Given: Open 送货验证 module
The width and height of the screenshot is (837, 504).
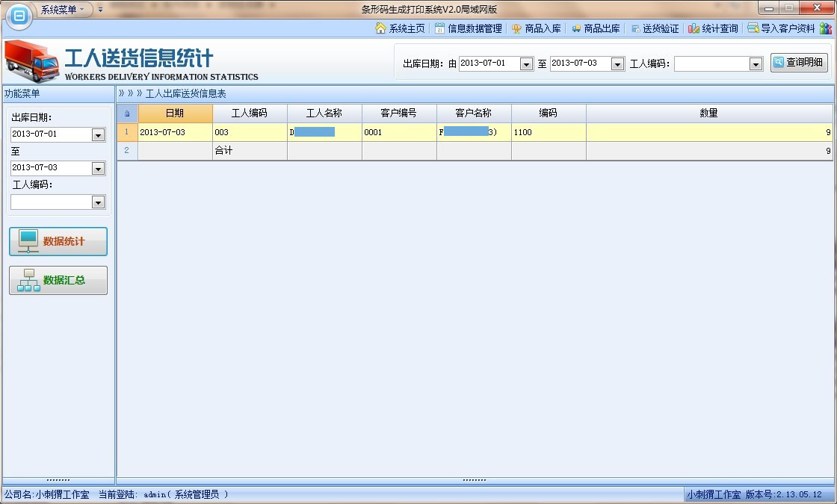Looking at the screenshot, I should coord(655,28).
